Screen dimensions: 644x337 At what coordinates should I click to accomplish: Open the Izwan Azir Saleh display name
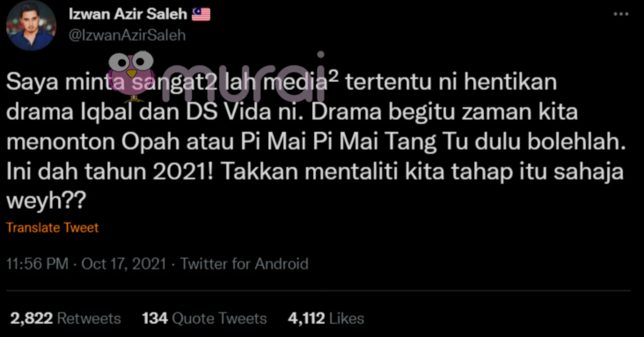128,14
